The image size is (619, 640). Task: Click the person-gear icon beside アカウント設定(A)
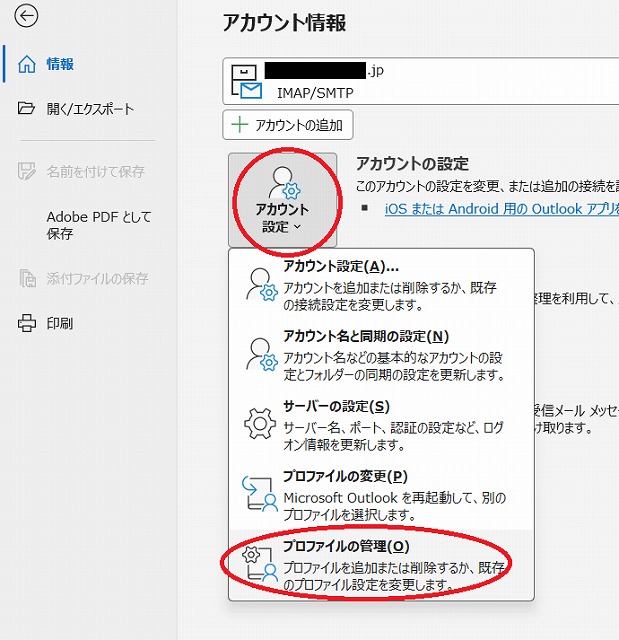point(260,284)
